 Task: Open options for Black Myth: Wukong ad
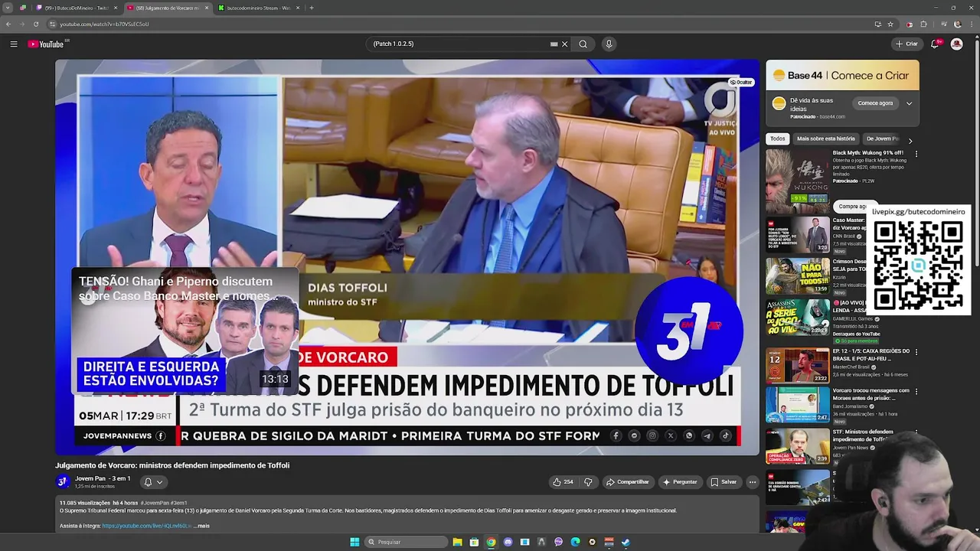tap(916, 154)
